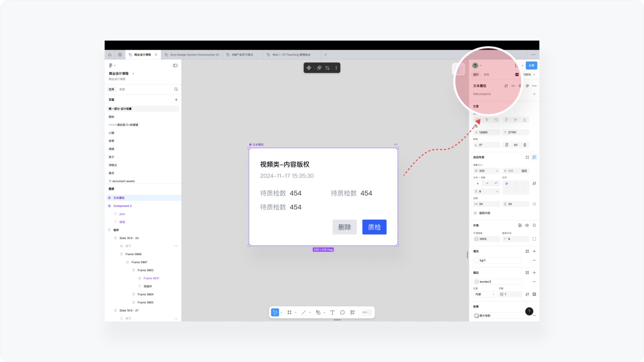This screenshot has height=362, width=644.
Task: Open the 内部 border position dropdown
Action: 484,294
